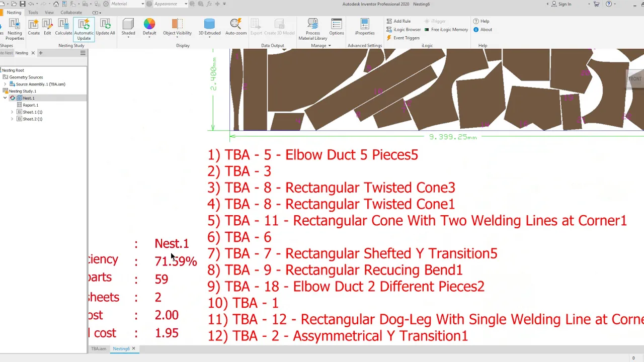
Task: Expand the Manage panel dropdown
Action: [321, 46]
